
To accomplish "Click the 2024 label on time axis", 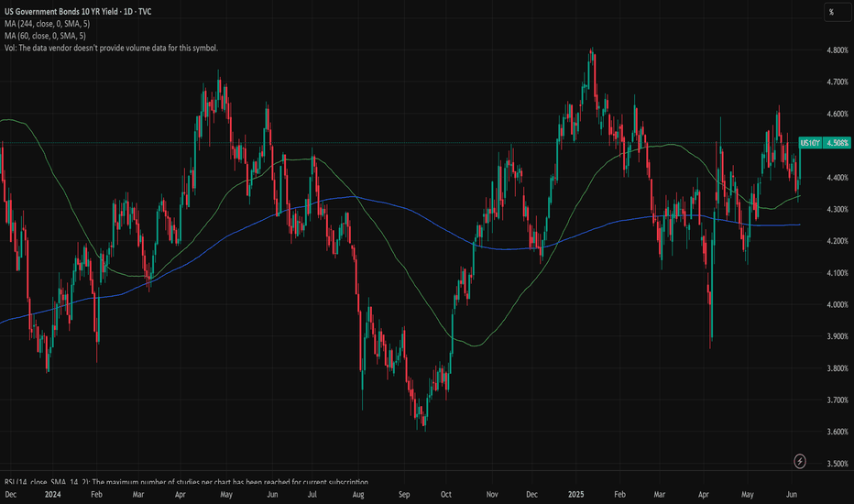I will pyautogui.click(x=53, y=495).
